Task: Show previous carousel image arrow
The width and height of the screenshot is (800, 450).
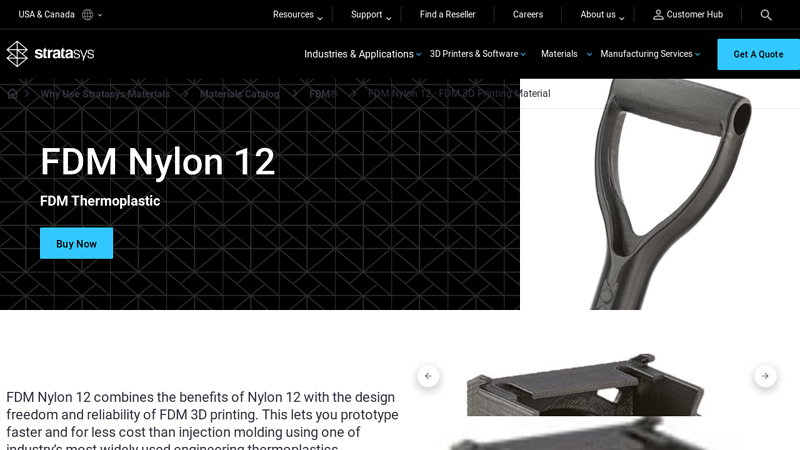Action: pyautogui.click(x=428, y=376)
